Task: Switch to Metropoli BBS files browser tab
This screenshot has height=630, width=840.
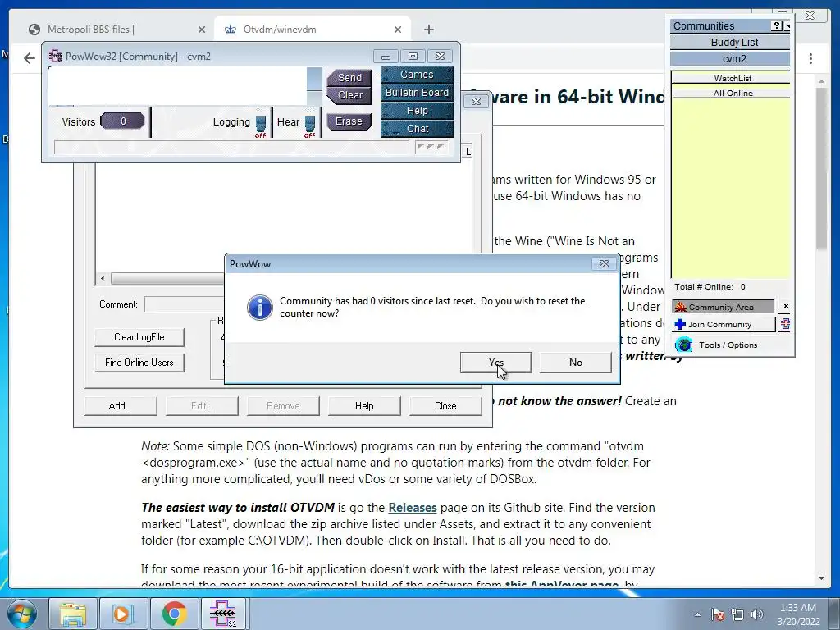Action: point(116,30)
